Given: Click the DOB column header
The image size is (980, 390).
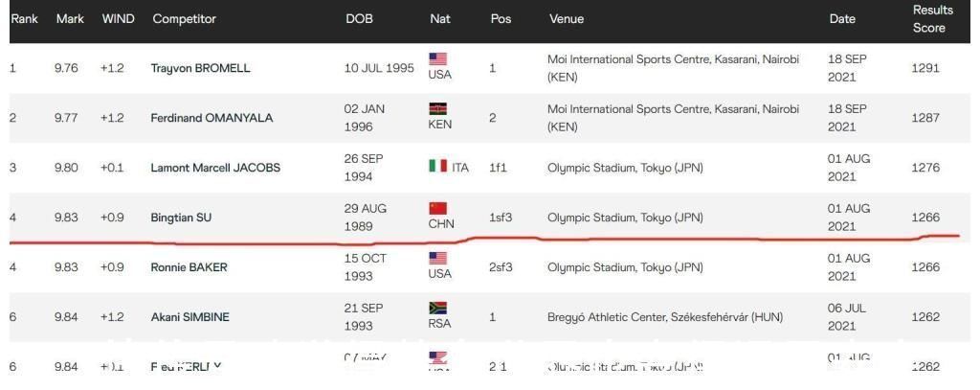Looking at the screenshot, I should click(x=359, y=19).
